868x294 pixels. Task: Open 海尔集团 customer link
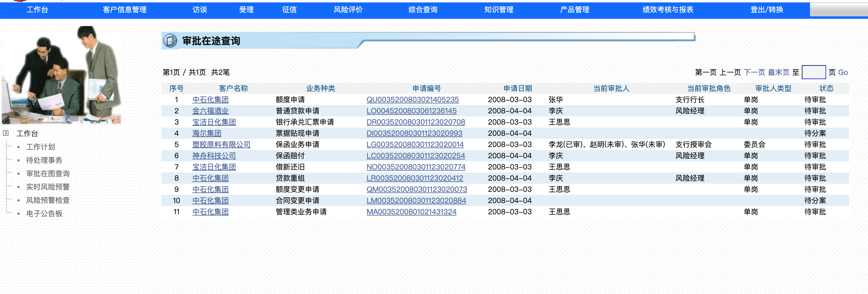(207, 133)
